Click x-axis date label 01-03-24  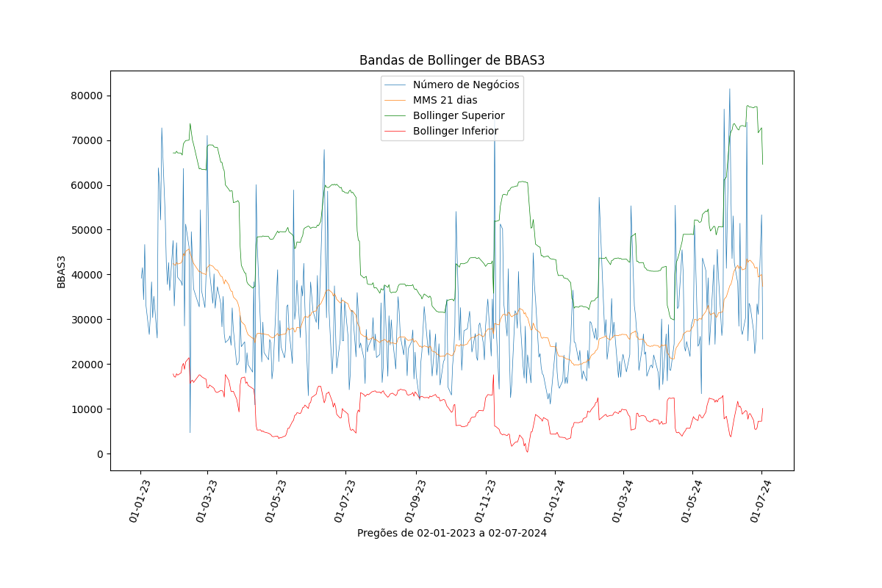coord(622,501)
